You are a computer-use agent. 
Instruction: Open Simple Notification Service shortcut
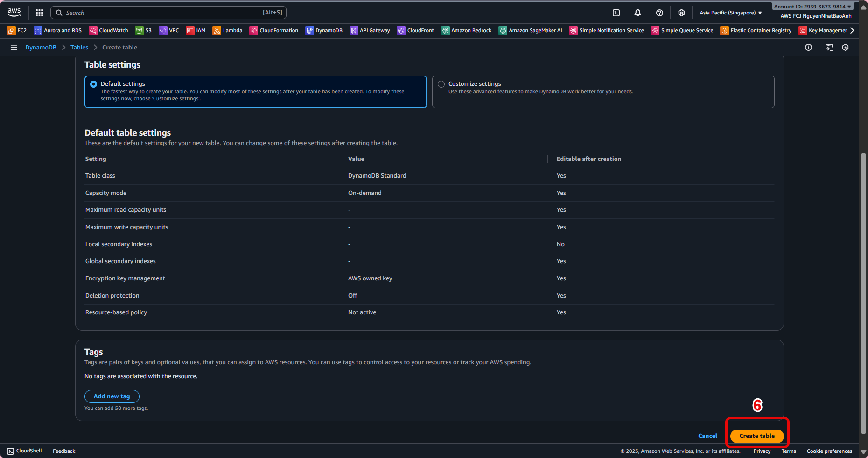pyautogui.click(x=607, y=30)
